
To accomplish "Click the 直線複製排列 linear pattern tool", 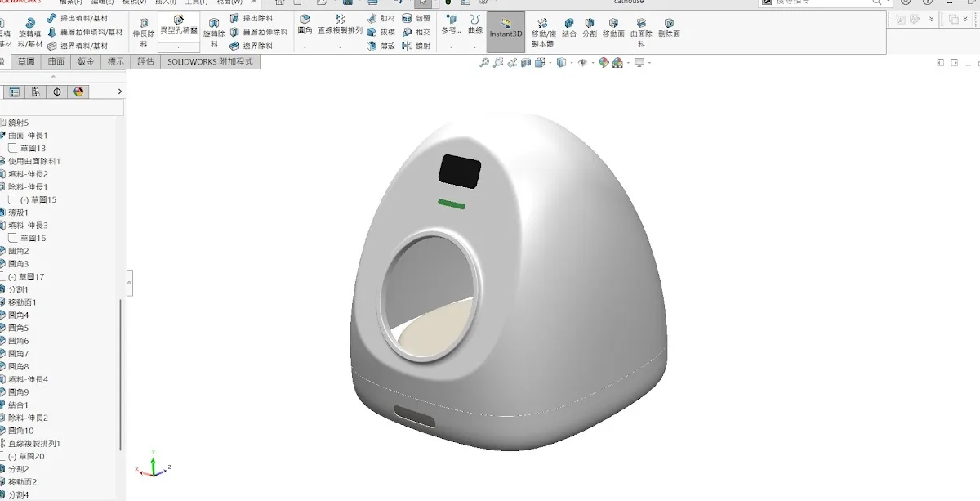I will coord(340,24).
